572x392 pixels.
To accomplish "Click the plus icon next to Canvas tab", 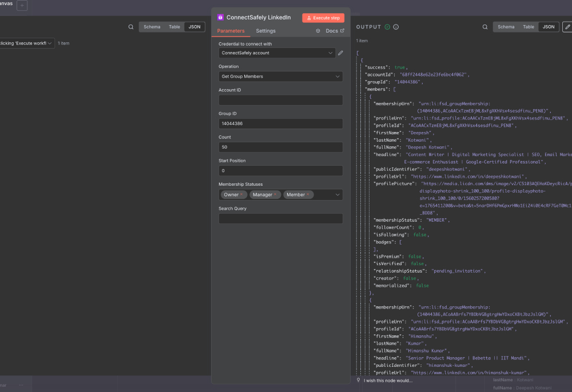I will click(x=21, y=5).
